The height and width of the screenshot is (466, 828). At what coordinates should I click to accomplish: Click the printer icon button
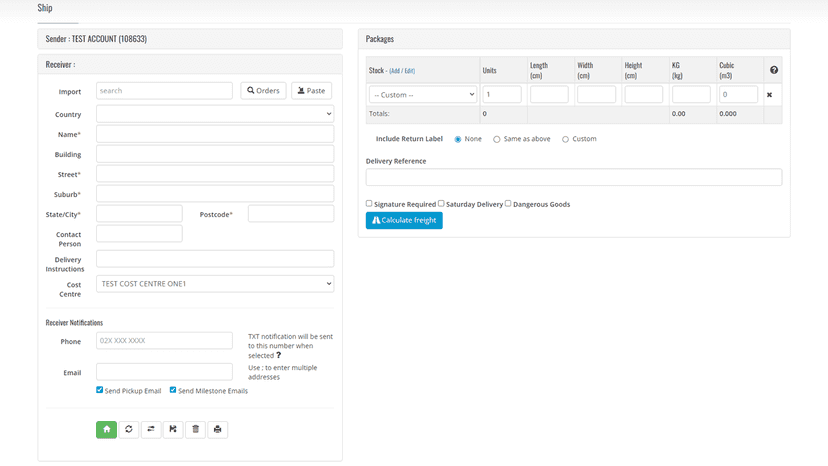tap(218, 430)
